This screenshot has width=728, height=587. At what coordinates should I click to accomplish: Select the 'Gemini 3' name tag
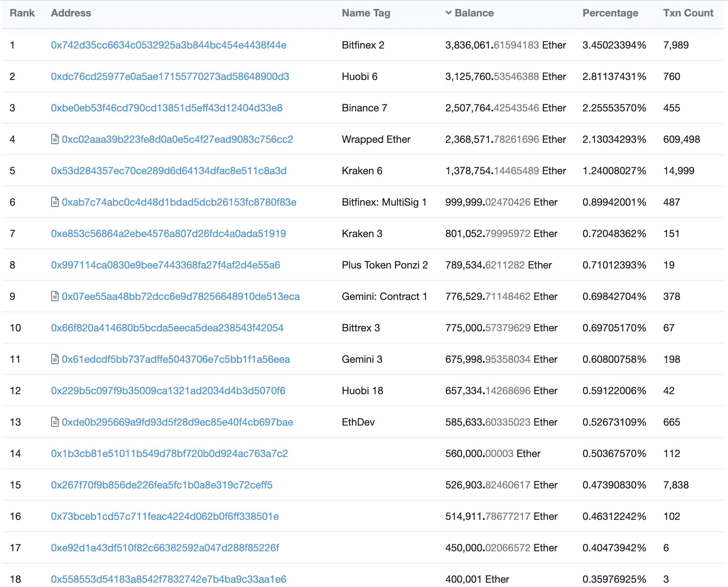point(362,359)
